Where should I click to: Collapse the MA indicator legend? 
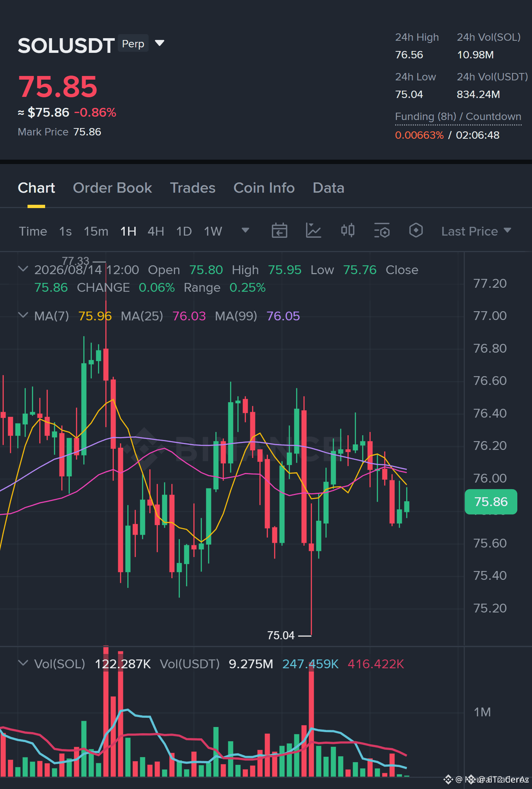(23, 315)
